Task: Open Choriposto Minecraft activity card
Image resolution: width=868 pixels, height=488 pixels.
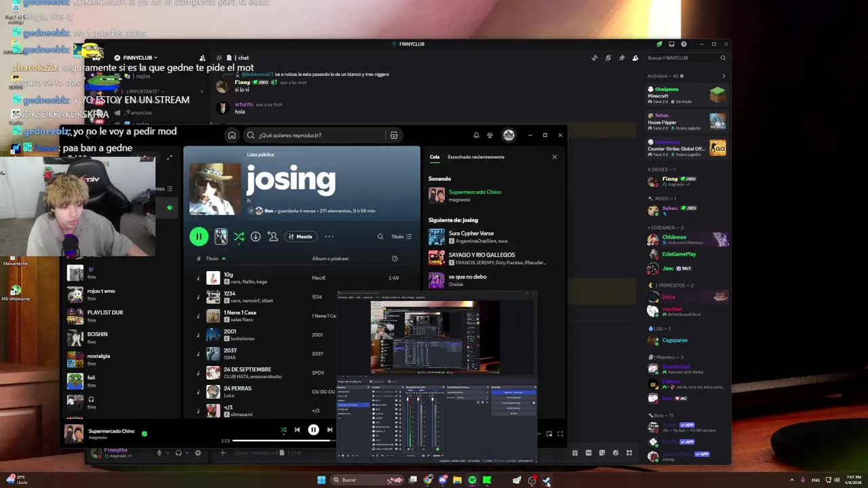Action: (x=687, y=95)
